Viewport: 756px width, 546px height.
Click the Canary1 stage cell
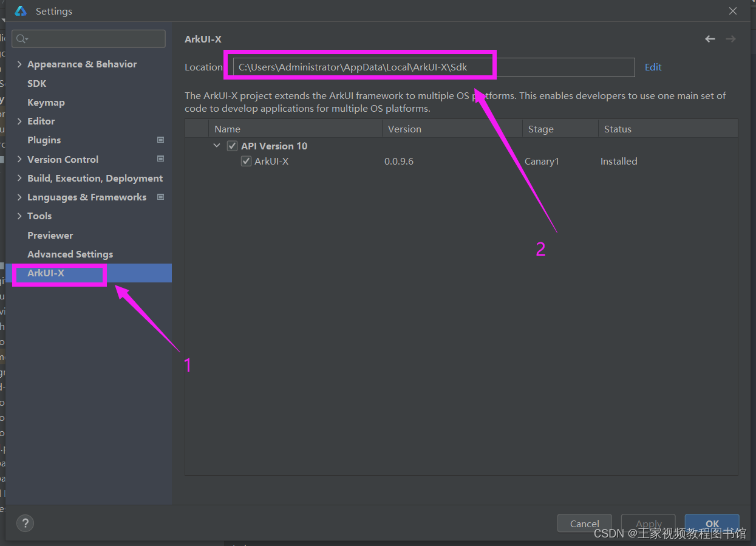click(x=542, y=161)
